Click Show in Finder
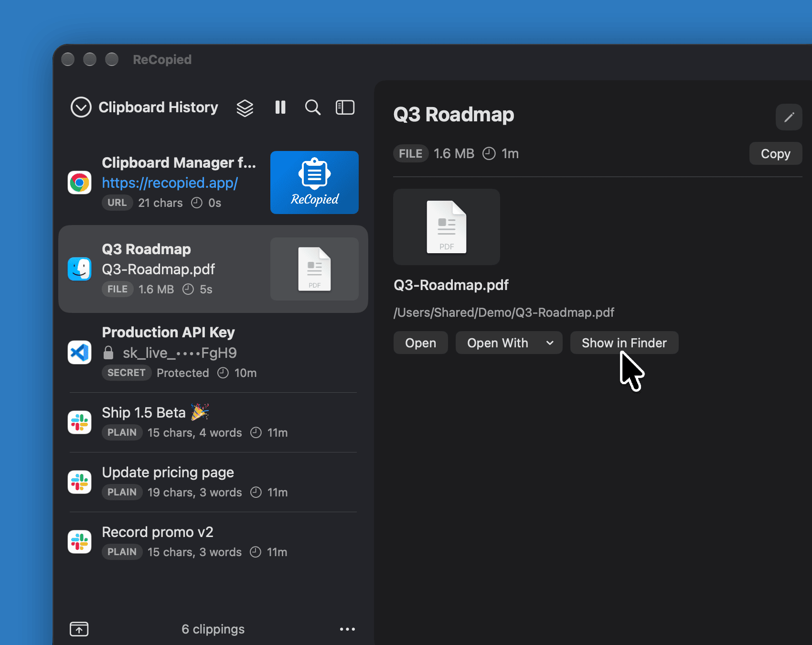 (624, 343)
